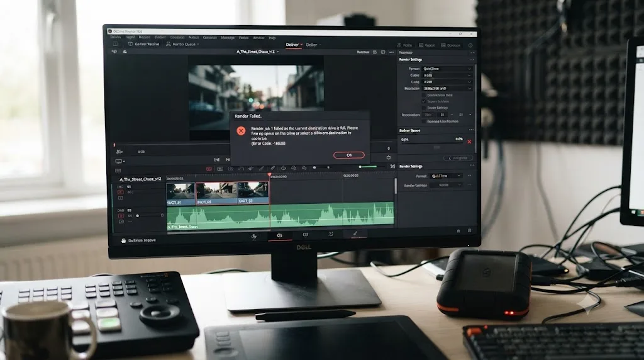Open the page icon just right of the active page

[x=305, y=235]
